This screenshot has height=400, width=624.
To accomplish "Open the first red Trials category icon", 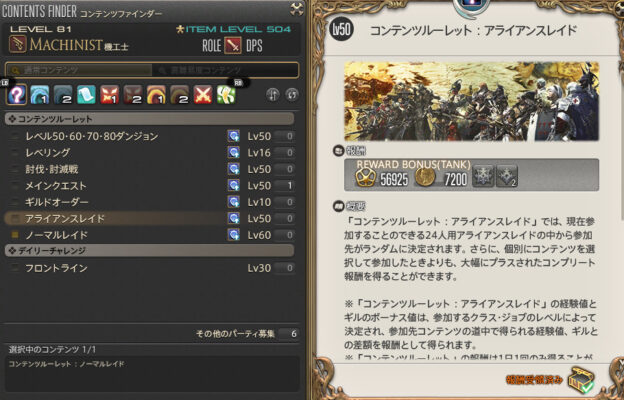I will (x=109, y=95).
